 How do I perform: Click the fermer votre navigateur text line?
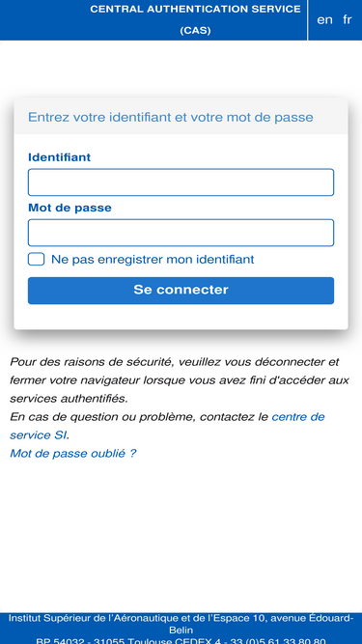click(x=180, y=380)
